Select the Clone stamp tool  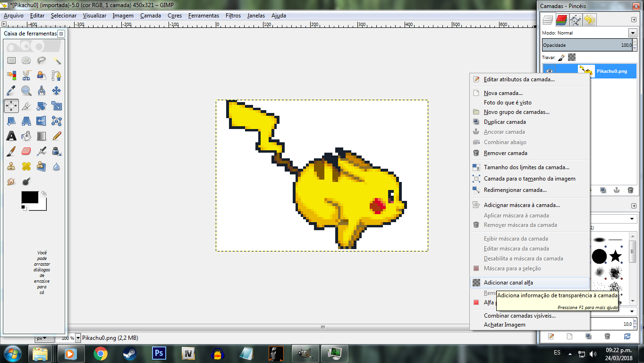[11, 166]
